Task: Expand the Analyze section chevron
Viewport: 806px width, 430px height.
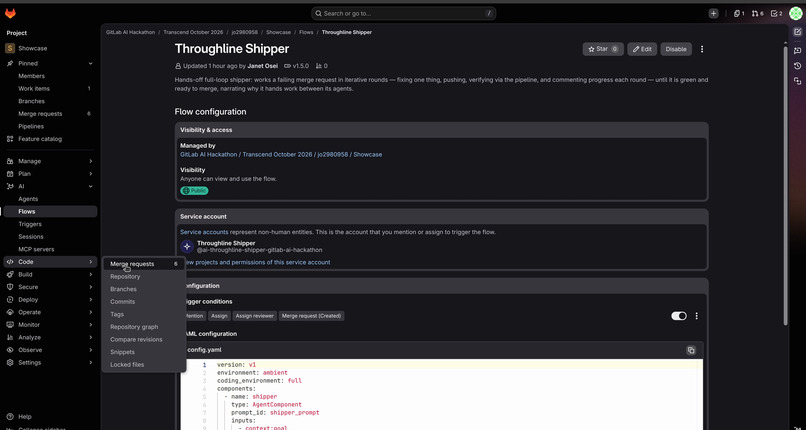Action: [x=90, y=338]
